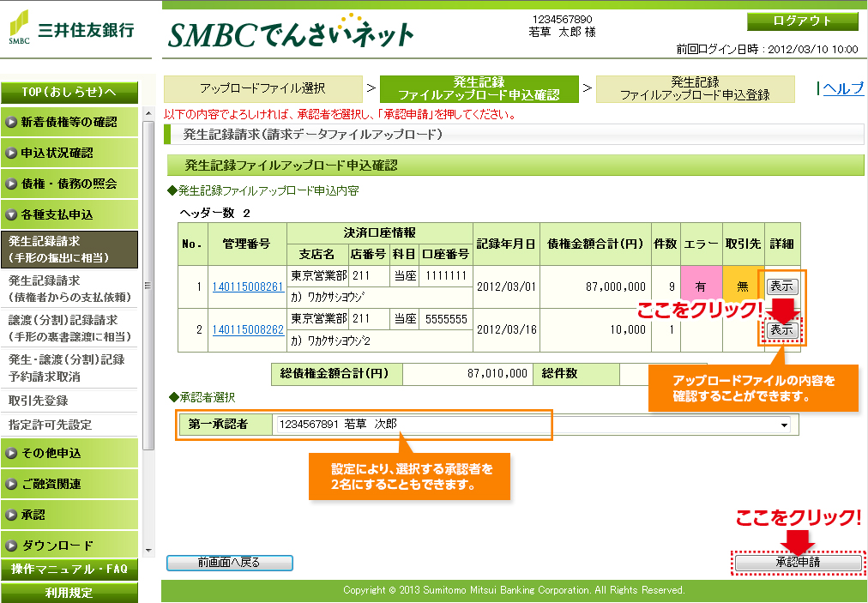Open 管理番号 140115008261 link
This screenshot has width=868, height=603.
pyautogui.click(x=247, y=286)
